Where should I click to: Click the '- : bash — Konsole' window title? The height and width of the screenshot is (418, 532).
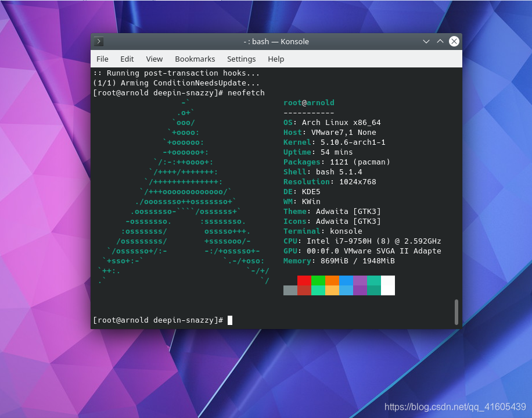tap(276, 41)
